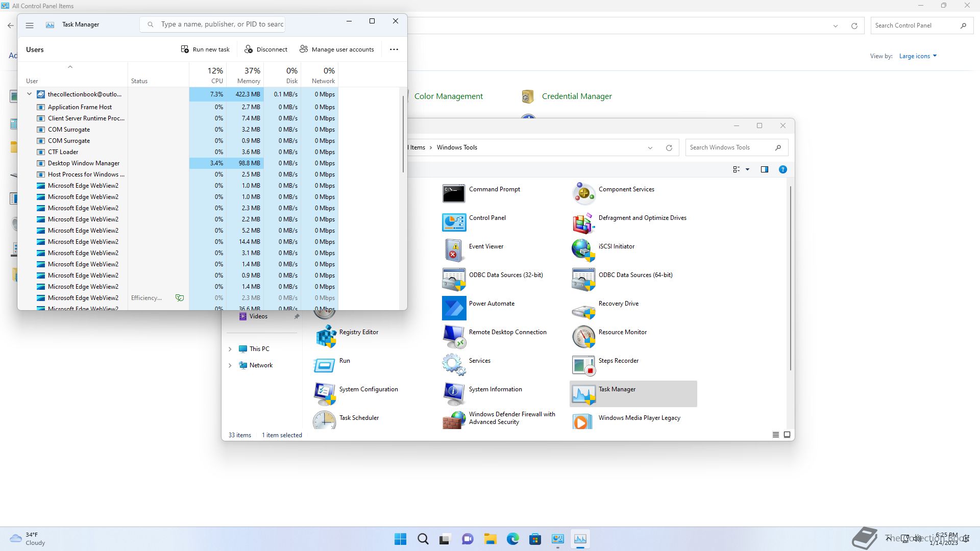Open the Run tool icon
Screen dimensions: 980x551
(325, 365)
